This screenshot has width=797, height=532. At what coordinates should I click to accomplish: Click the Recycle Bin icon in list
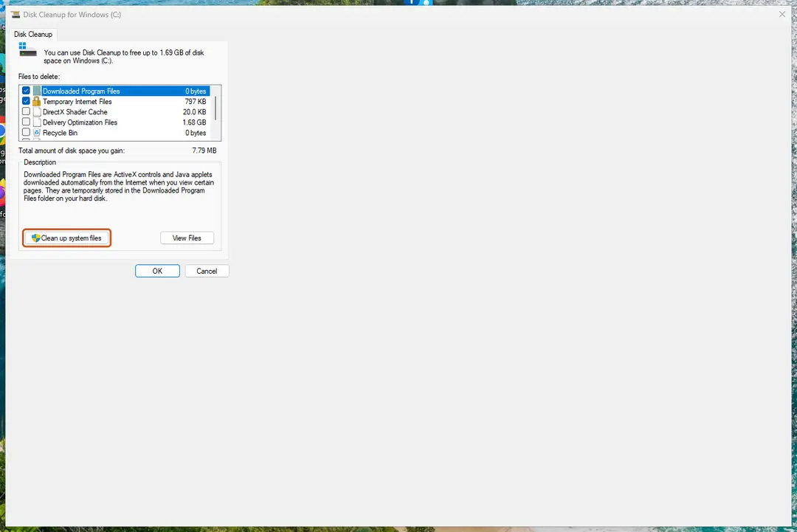[37, 133]
